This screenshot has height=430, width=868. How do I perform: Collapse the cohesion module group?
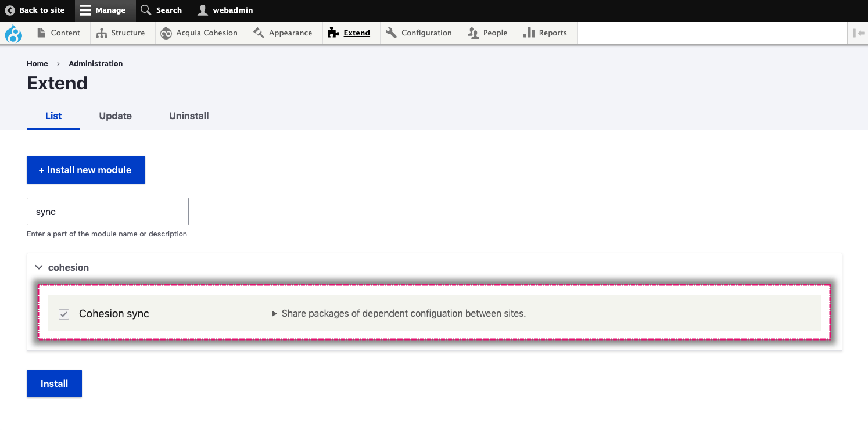pos(39,267)
